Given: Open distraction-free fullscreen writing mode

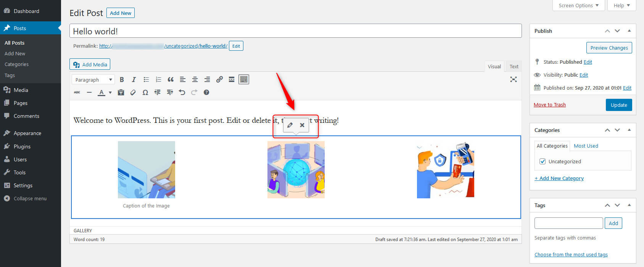Looking at the screenshot, I should (x=514, y=79).
